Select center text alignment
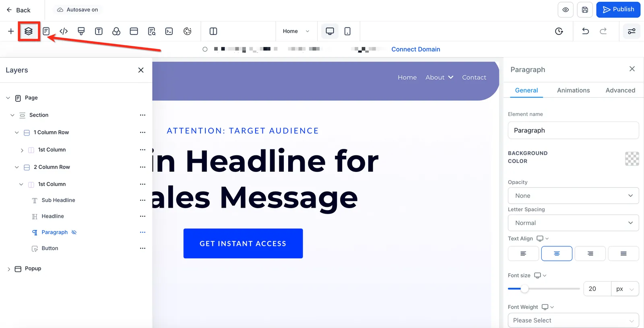The width and height of the screenshot is (644, 328). coord(557,254)
